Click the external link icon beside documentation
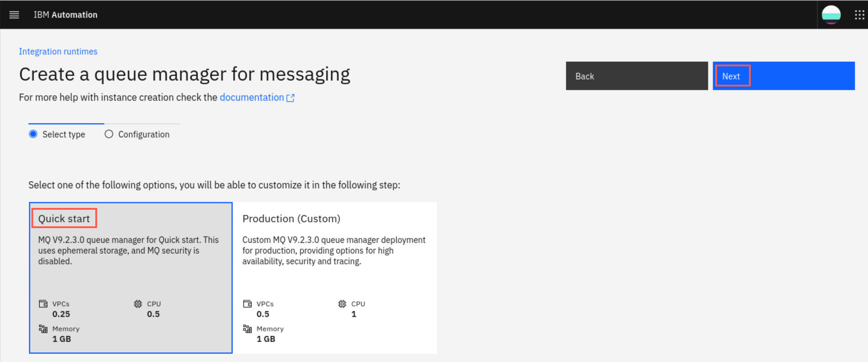The height and width of the screenshot is (362, 868). [290, 98]
